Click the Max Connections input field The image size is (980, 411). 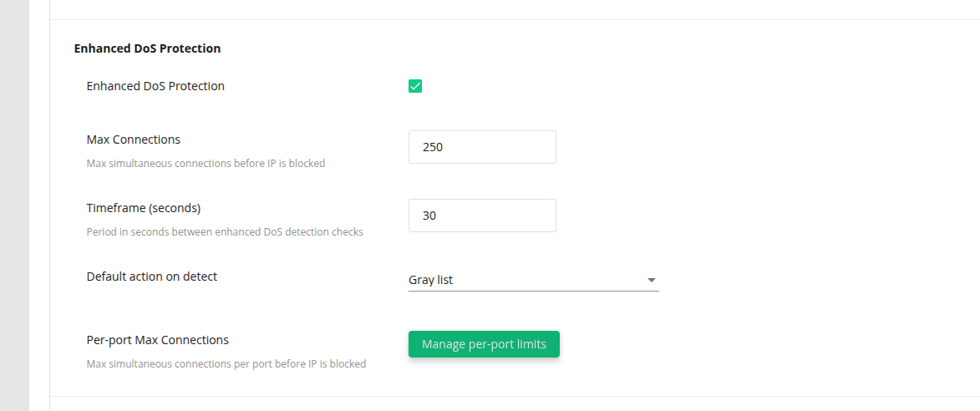(x=482, y=147)
